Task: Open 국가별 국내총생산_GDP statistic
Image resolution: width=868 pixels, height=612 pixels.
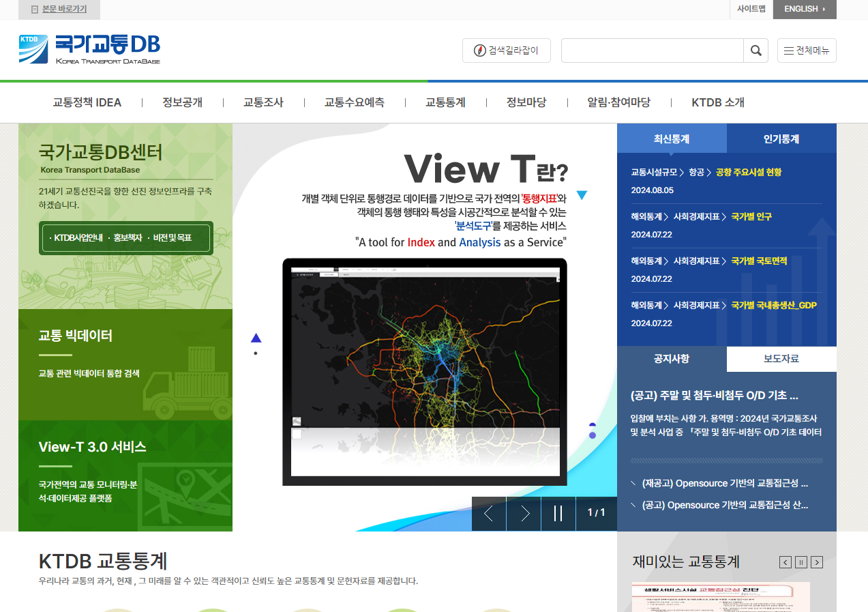Action: 774,305
